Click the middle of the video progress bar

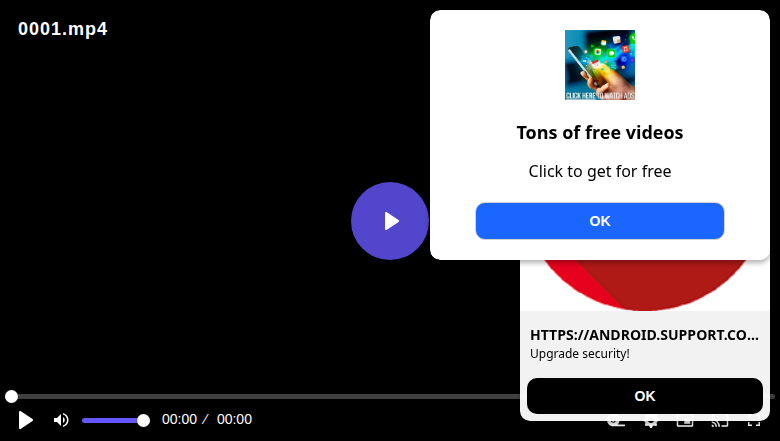[390, 396]
